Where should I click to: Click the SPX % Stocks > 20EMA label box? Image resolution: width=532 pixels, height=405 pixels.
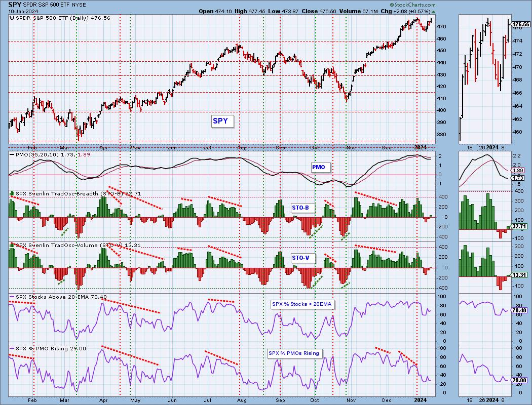tap(302, 304)
